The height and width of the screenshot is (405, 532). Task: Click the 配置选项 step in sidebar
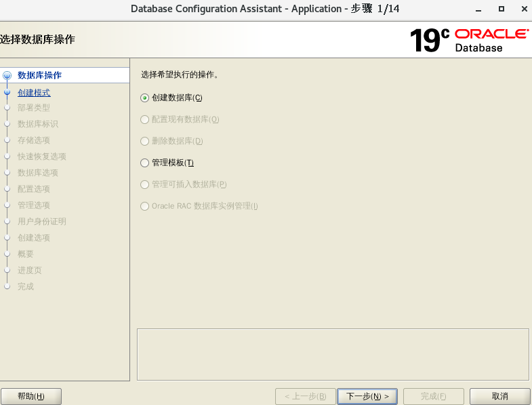click(34, 189)
